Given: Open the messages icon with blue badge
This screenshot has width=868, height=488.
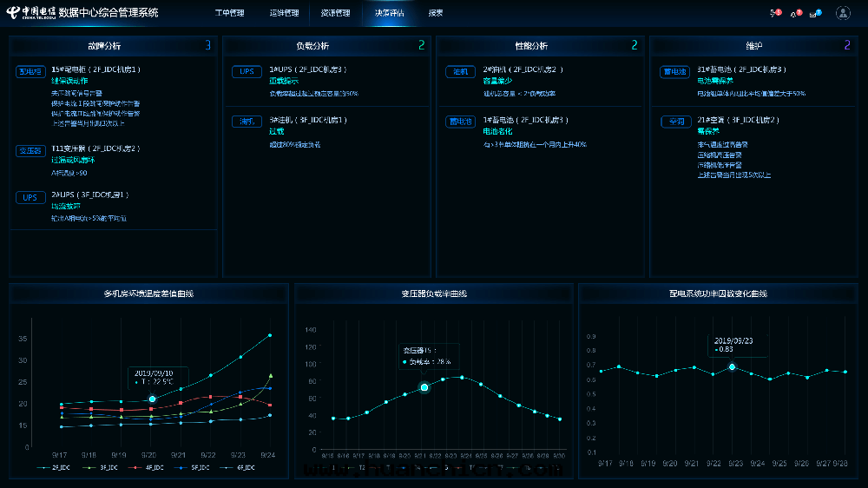Looking at the screenshot, I should [x=815, y=13].
